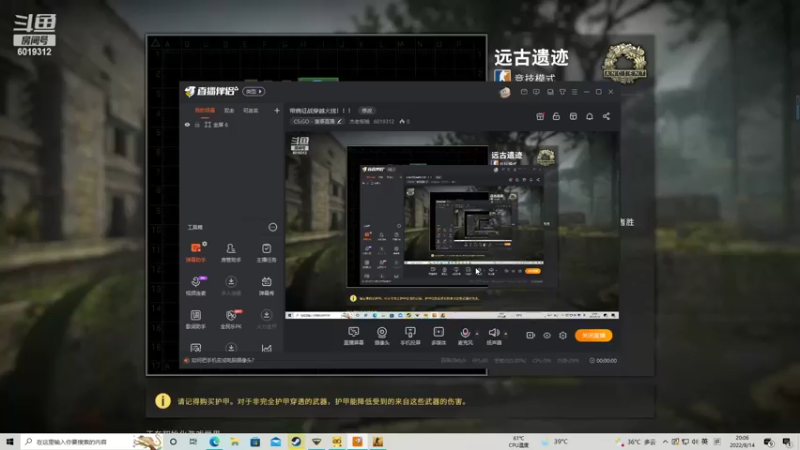Viewport: 800px width, 450px height.
Task: Select the first orange scene tab
Action: pos(205,111)
